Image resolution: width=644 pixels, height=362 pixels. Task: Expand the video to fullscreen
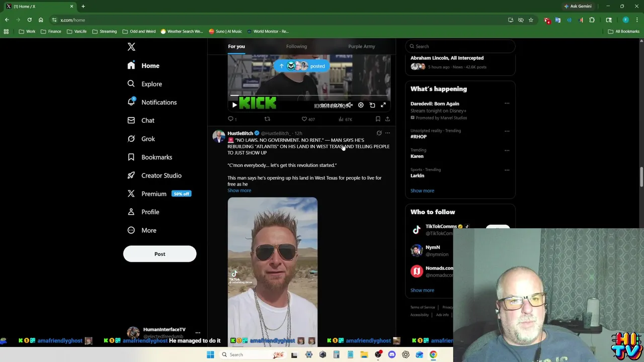click(x=383, y=105)
